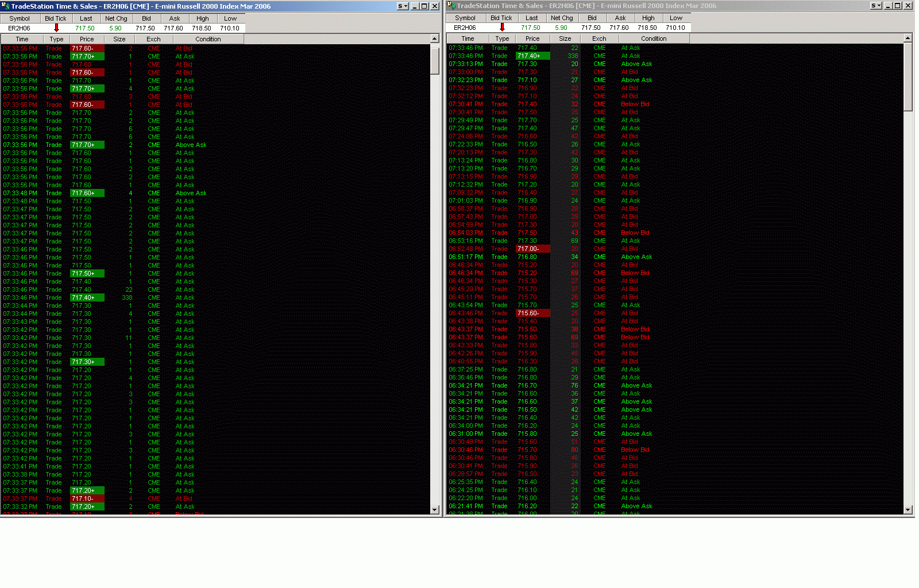The image size is (919, 588).
Task: Click the Above Ask condition in the 717.60+ row
Action: 191,193
